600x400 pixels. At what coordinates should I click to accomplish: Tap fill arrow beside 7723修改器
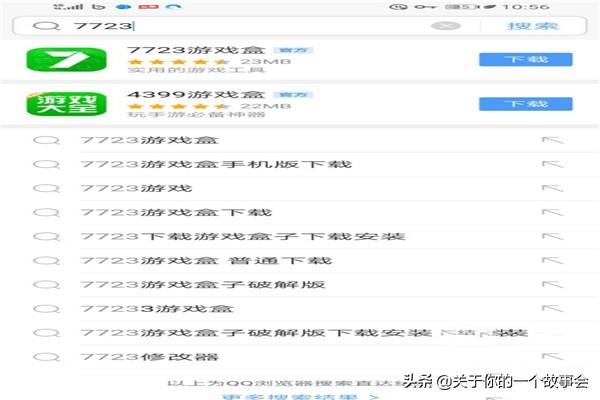tap(551, 357)
